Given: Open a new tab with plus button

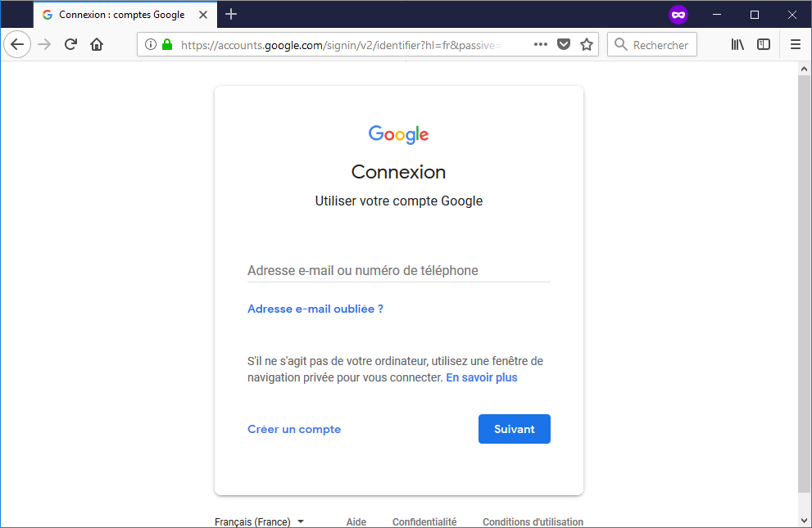Looking at the screenshot, I should click(x=231, y=15).
